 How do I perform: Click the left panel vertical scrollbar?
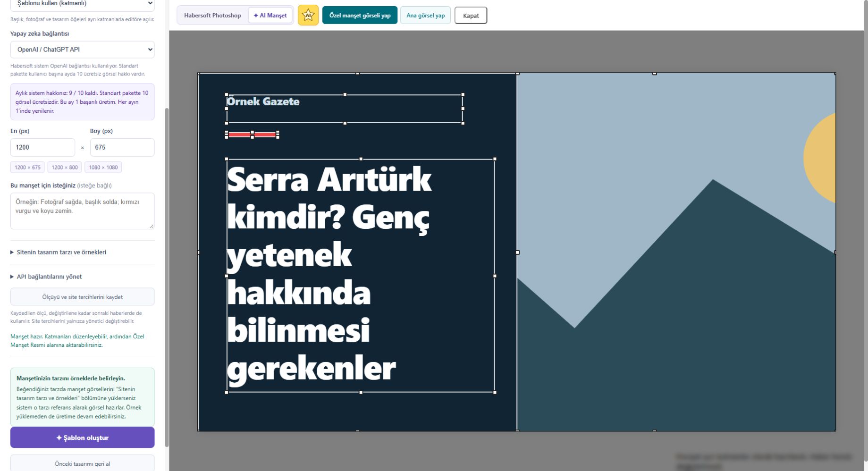167,277
